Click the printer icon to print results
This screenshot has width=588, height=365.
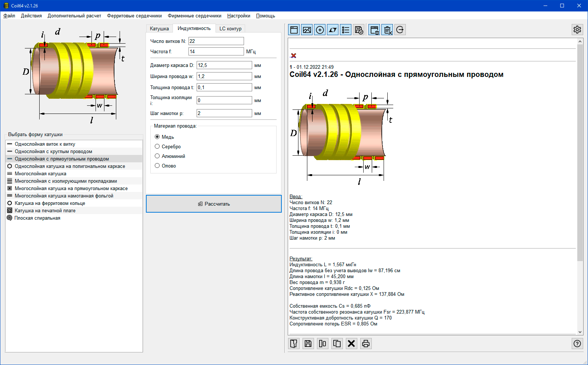[x=366, y=344]
